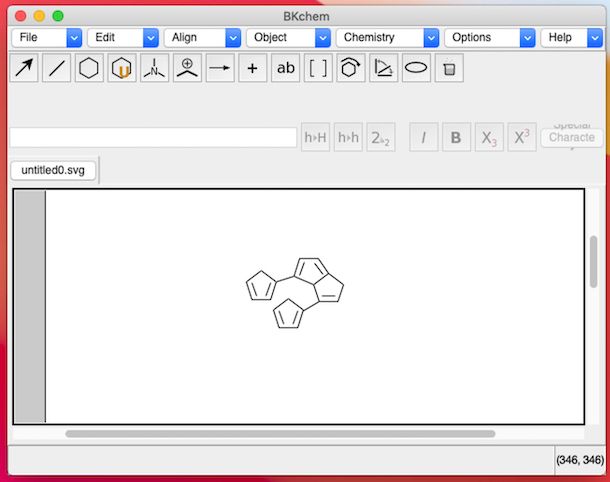This screenshot has width=610, height=482.
Task: Click the bottom cyclopentadiene ring
Action: click(x=288, y=314)
